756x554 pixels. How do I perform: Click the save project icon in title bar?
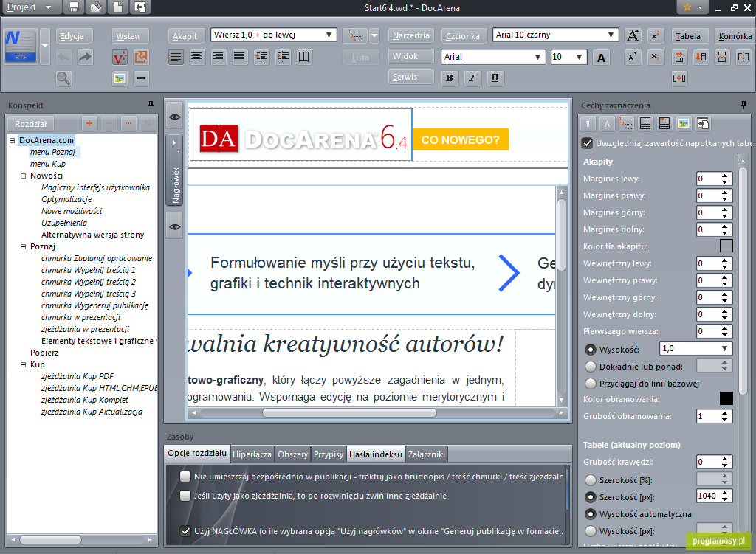(73, 7)
